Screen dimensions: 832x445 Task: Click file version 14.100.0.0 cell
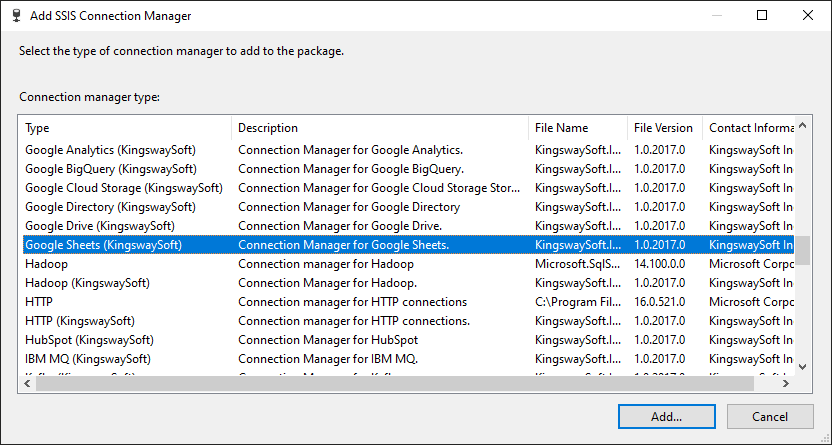pyautogui.click(x=660, y=264)
